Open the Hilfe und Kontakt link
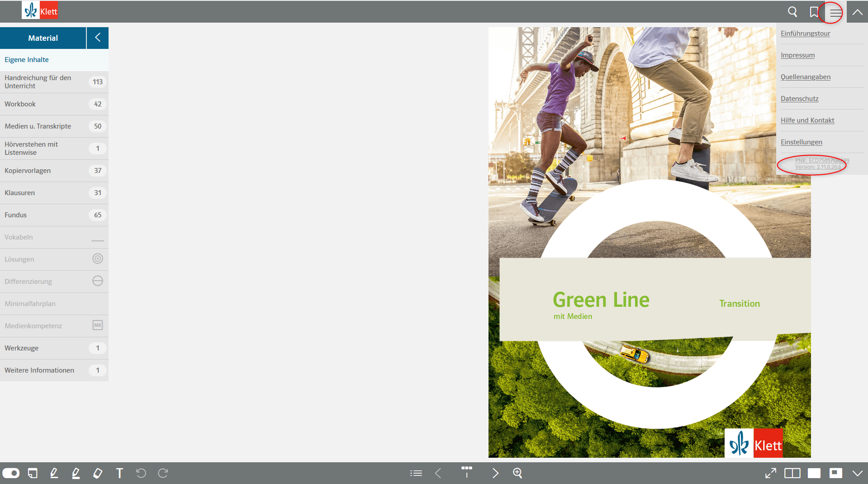This screenshot has width=868, height=484. 807,120
